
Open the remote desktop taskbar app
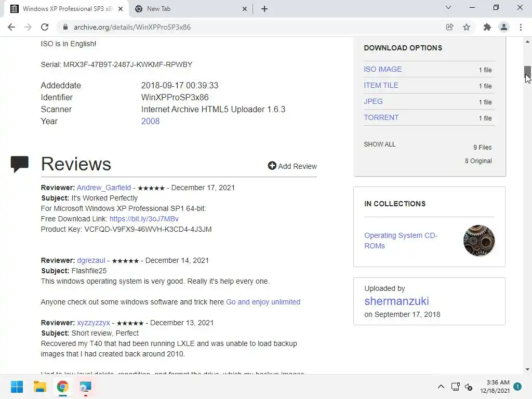tap(86, 387)
